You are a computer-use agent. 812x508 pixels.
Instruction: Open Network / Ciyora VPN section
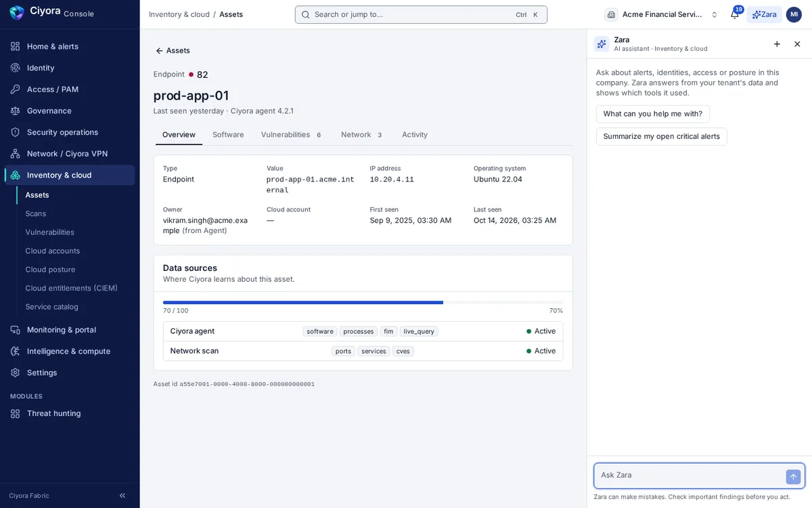click(70, 154)
